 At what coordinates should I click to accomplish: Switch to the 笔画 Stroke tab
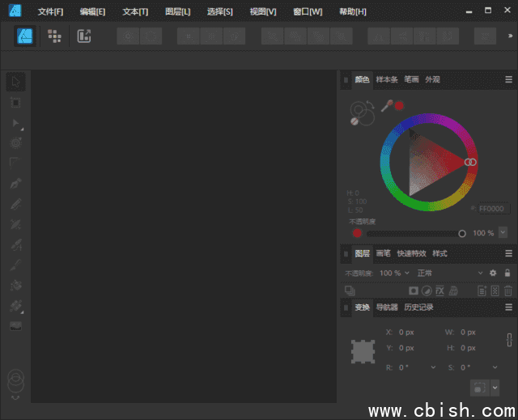411,79
